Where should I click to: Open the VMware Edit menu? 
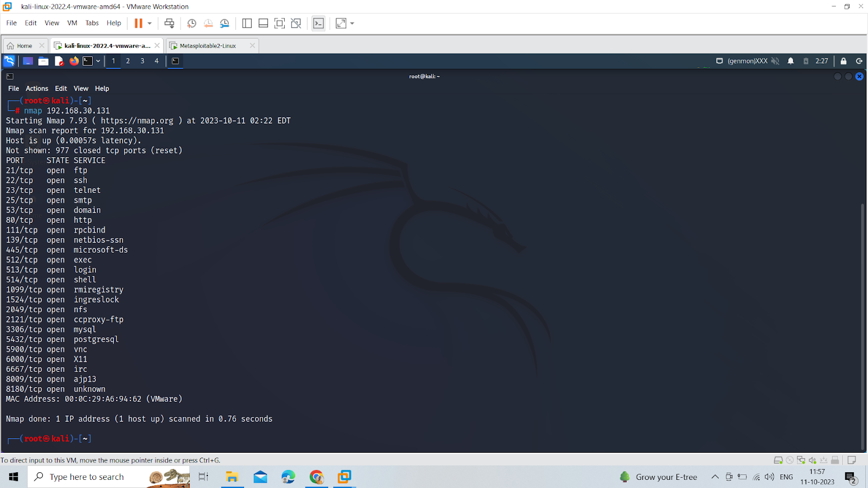pyautogui.click(x=31, y=23)
